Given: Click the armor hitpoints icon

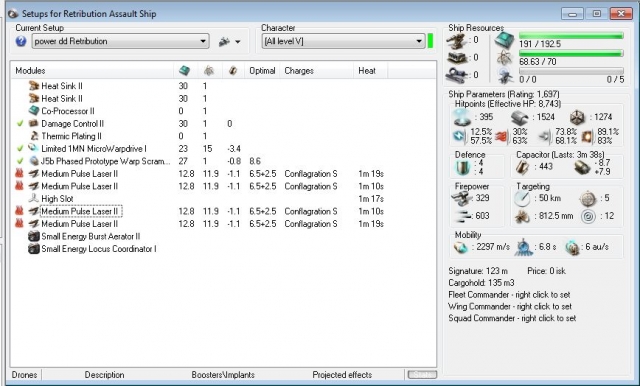Looking at the screenshot, I should (520, 118).
